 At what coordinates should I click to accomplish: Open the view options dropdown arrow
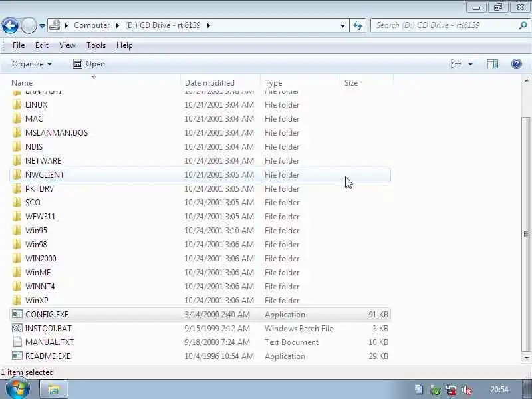coord(471,64)
